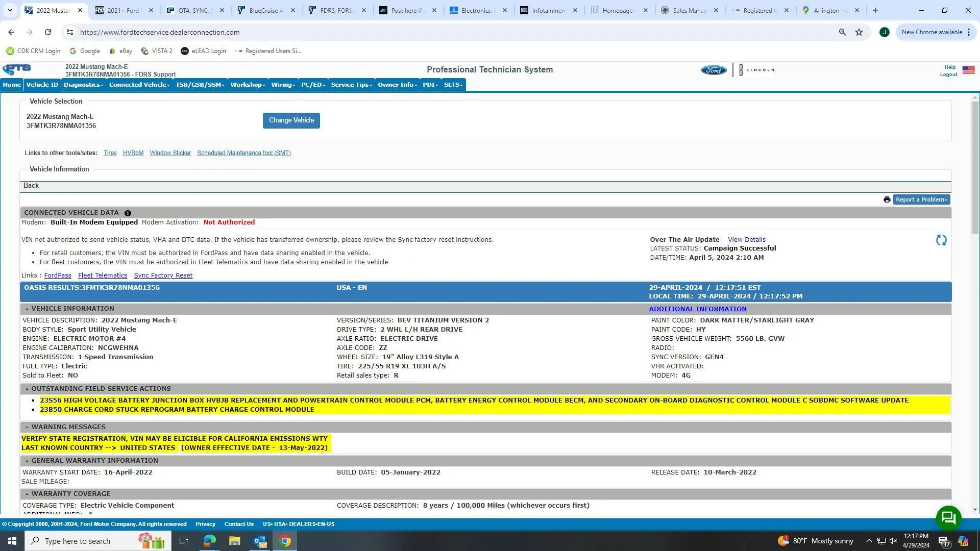This screenshot has height=551, width=980.
Task: Open the Scheduled Maintenance tool link
Action: tap(244, 153)
